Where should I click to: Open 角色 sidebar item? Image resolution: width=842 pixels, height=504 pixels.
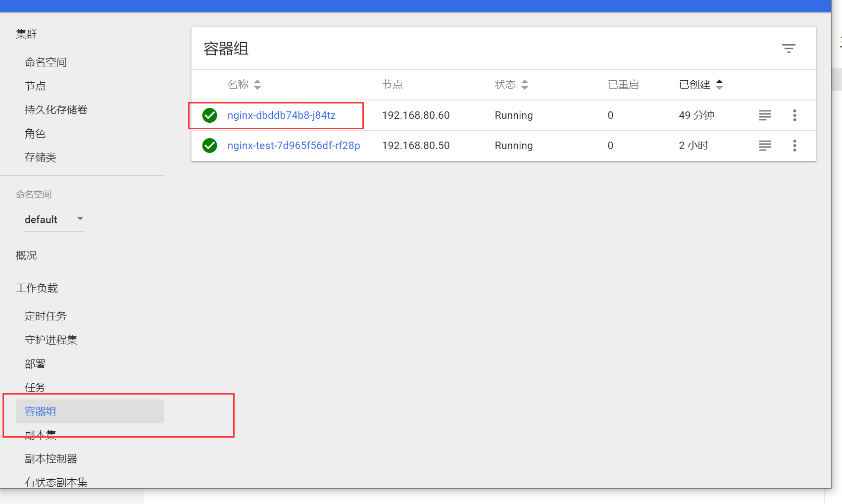tap(35, 134)
